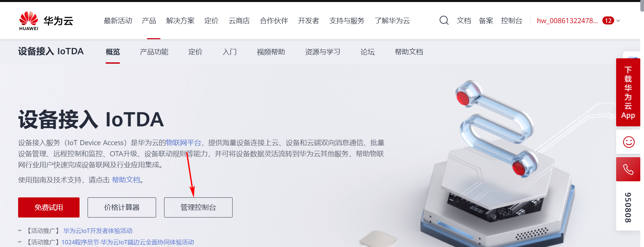This screenshot has width=644, height=247.
Task: Open the 资源与学习 tab
Action: point(323,52)
